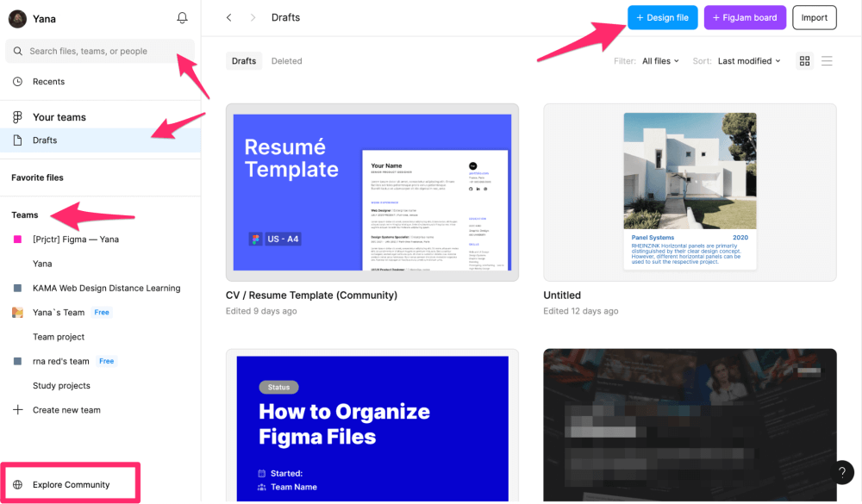Open the Last modified sort dropdown
Image resolution: width=862 pixels, height=504 pixels.
tap(748, 61)
